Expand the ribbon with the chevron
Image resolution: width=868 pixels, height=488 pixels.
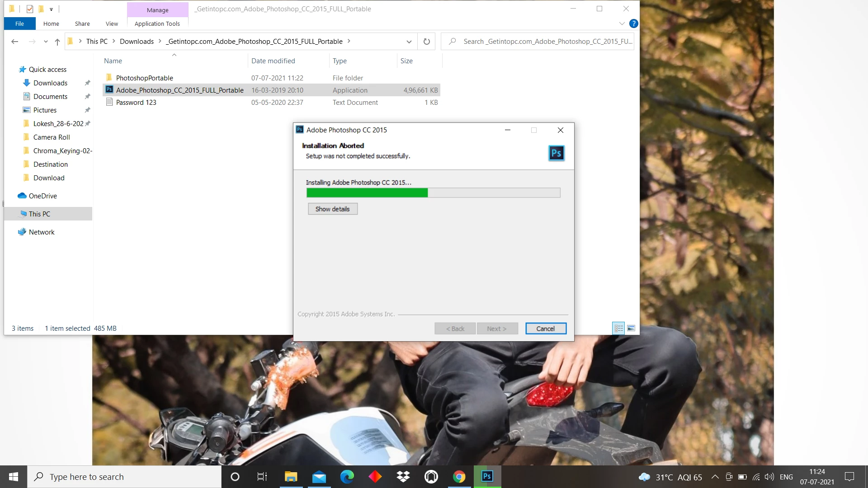click(x=622, y=23)
